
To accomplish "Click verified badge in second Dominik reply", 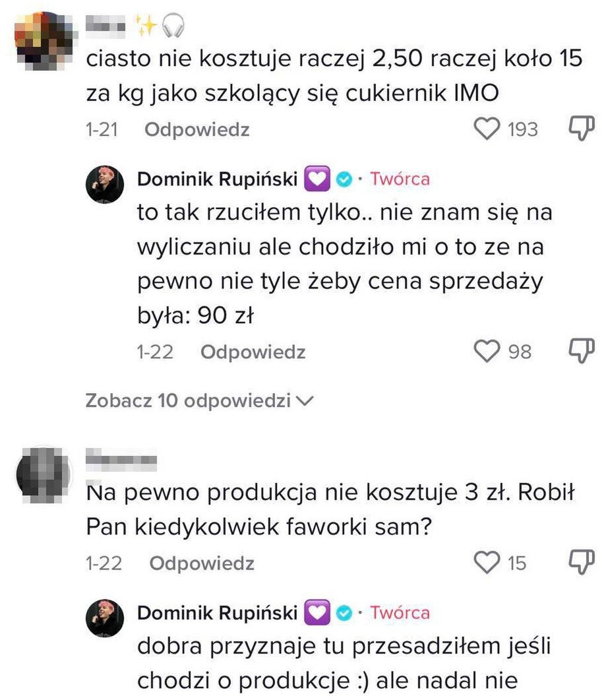I will point(343,613).
